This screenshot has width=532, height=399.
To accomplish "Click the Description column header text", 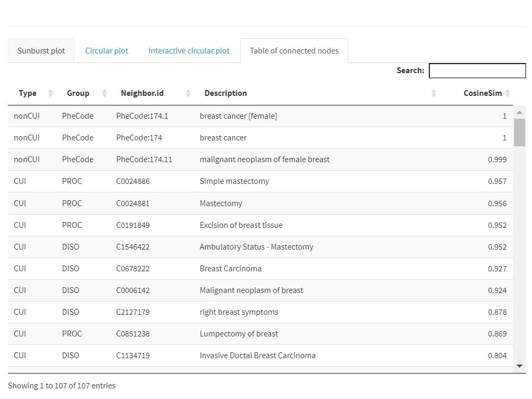I will tap(226, 93).
